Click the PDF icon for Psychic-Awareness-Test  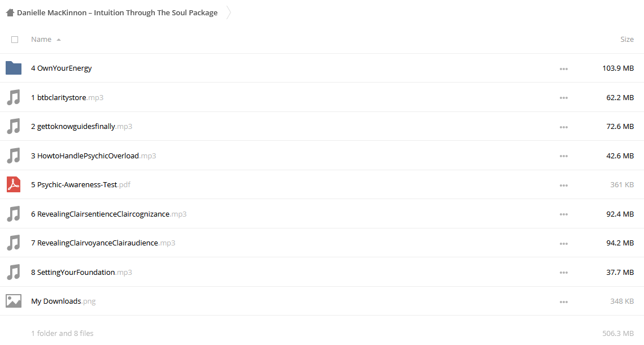click(14, 184)
